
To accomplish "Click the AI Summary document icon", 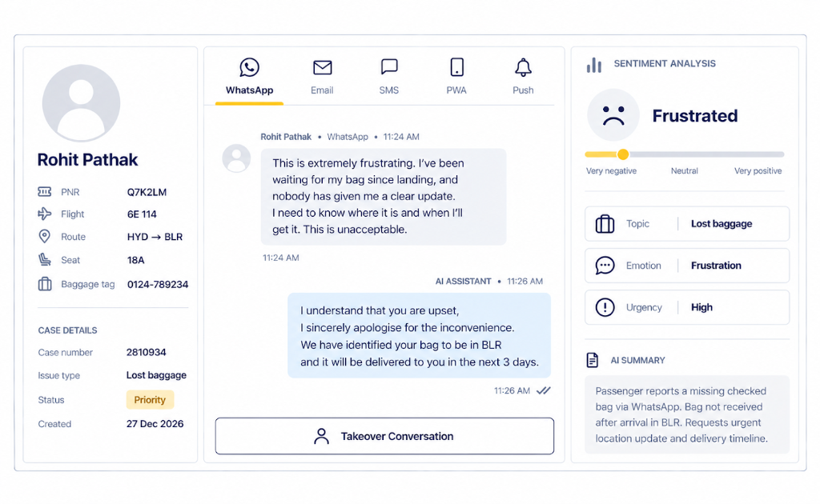I will [592, 360].
